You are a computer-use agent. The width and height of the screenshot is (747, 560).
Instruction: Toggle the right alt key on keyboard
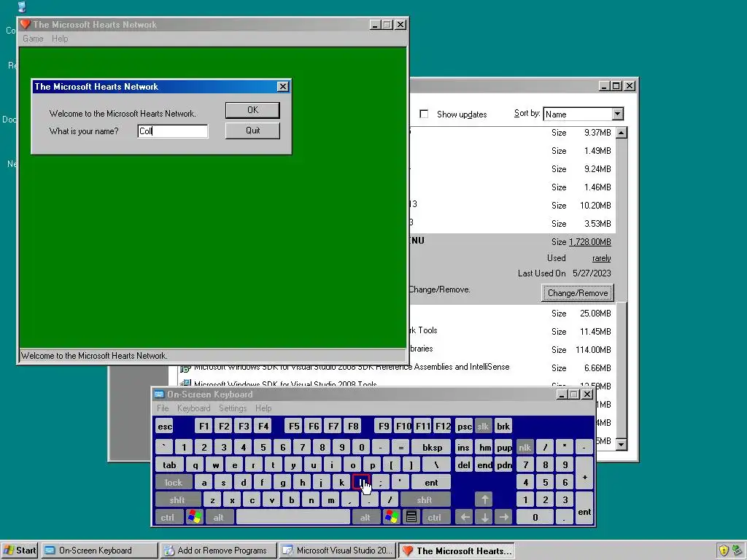pyautogui.click(x=365, y=518)
